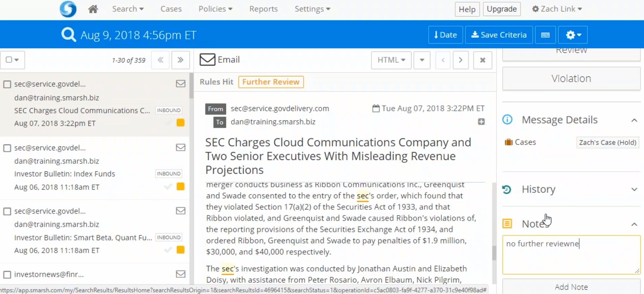Click the Smarsh swirl logo
644x294 pixels.
click(x=68, y=9)
